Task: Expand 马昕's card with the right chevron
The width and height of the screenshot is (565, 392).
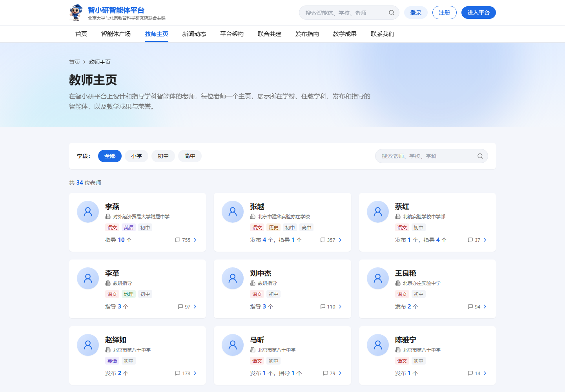Action: coord(340,373)
